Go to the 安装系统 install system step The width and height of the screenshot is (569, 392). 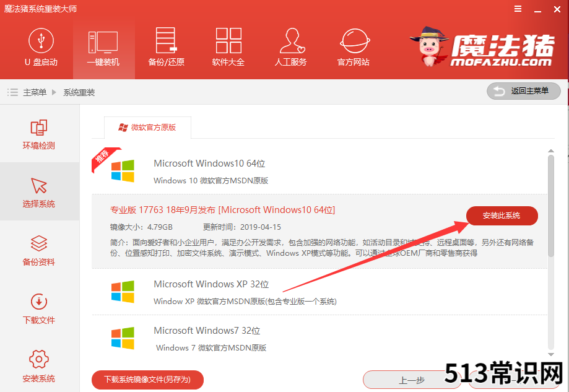39,367
